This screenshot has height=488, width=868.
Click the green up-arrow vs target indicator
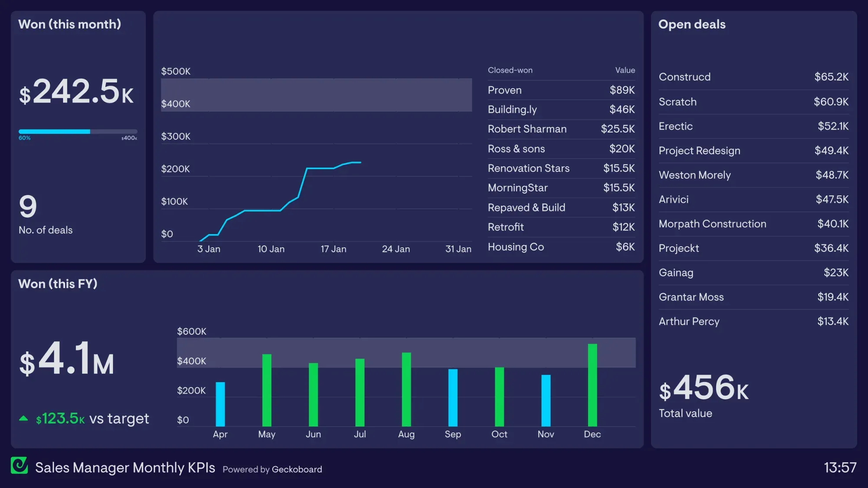click(x=23, y=419)
